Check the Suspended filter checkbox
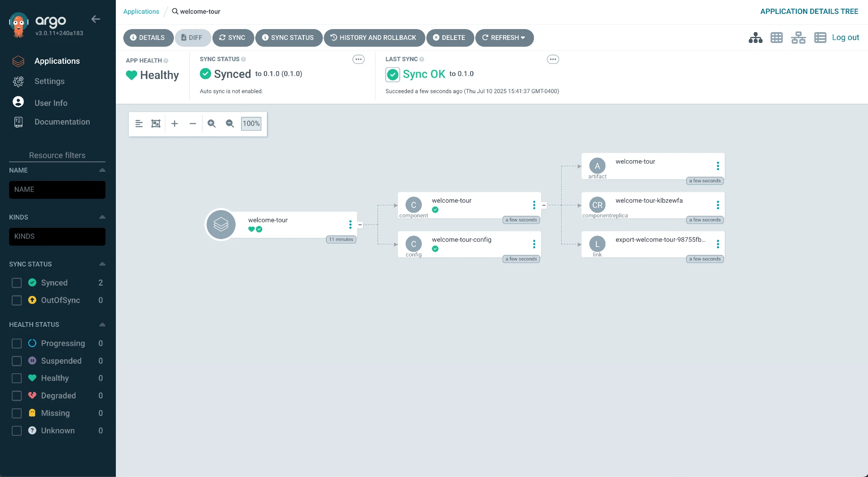868x477 pixels. pos(16,361)
